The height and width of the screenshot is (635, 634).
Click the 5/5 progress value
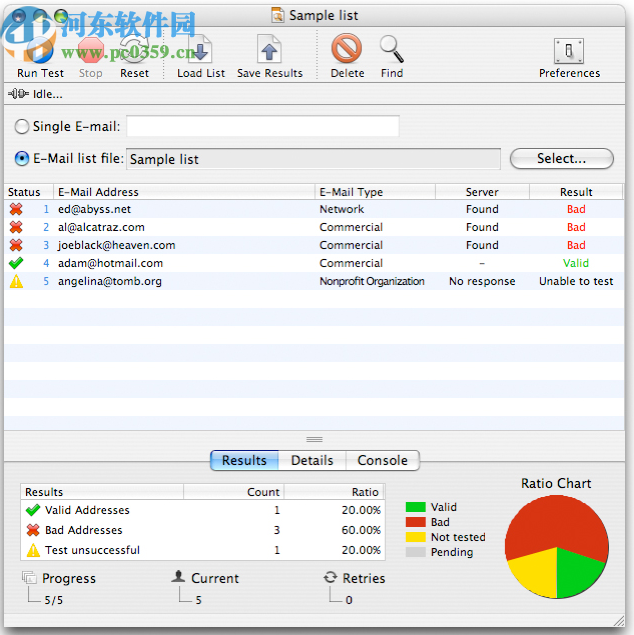tap(53, 600)
